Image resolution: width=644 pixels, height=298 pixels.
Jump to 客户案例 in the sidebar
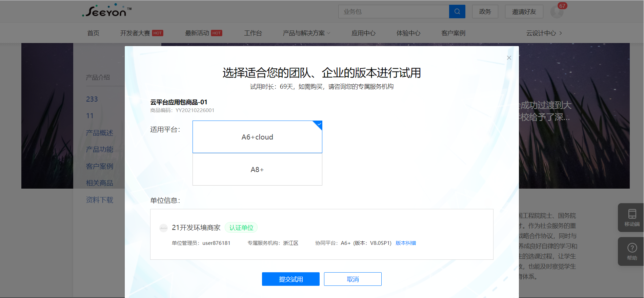coord(100,166)
